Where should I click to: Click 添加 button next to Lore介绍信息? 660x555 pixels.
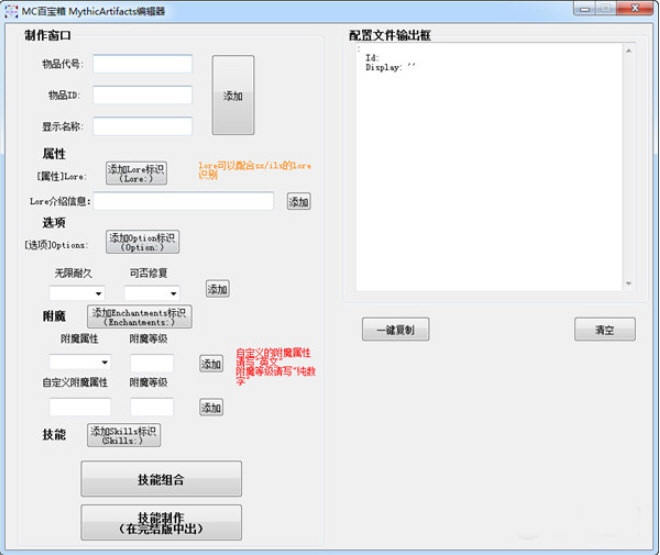click(x=299, y=202)
